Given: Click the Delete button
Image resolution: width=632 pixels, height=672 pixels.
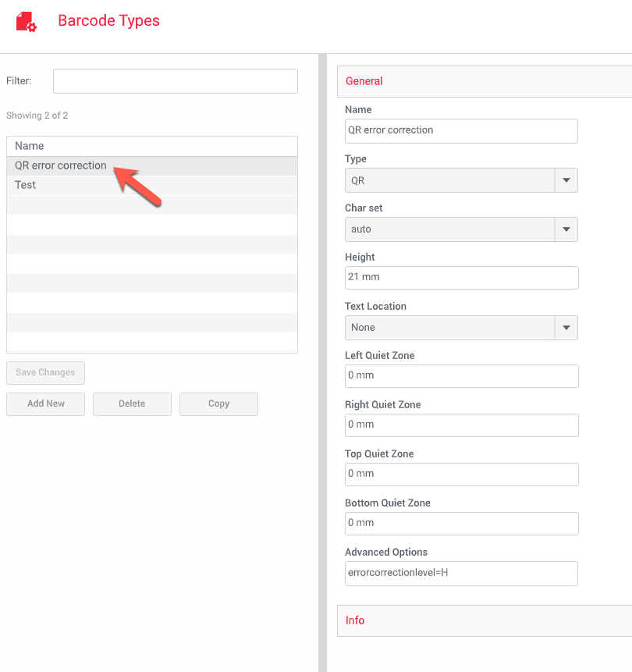Looking at the screenshot, I should (x=132, y=404).
